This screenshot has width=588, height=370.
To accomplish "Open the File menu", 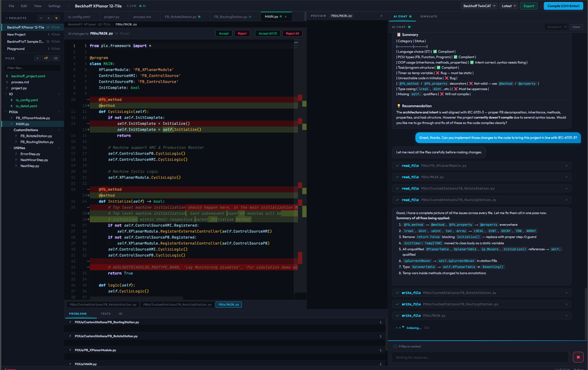I will pyautogui.click(x=11, y=6).
